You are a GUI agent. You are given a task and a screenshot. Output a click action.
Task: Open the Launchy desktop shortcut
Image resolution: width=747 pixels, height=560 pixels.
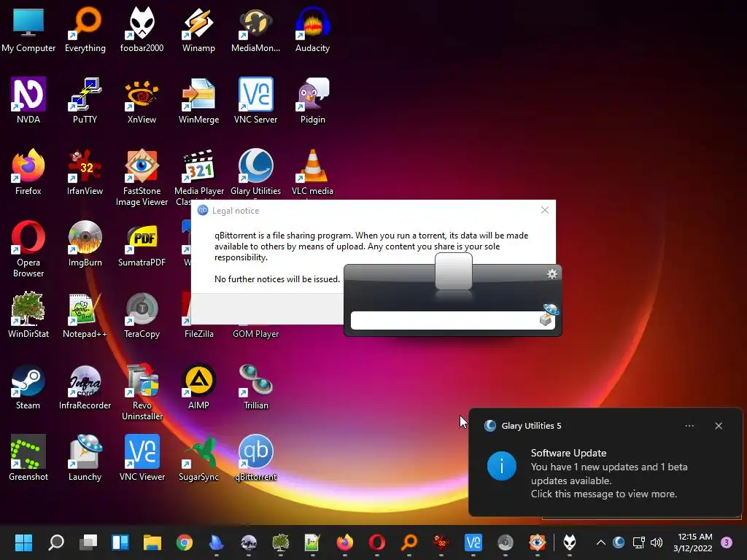(x=85, y=457)
